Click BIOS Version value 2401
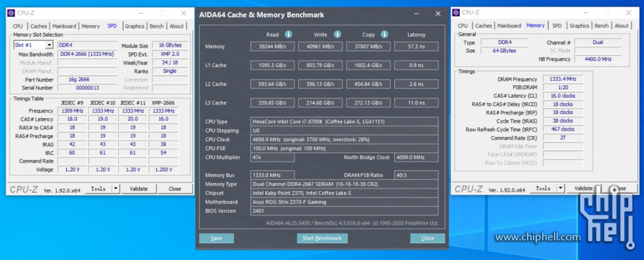The height and width of the screenshot is (260, 644). (344, 211)
